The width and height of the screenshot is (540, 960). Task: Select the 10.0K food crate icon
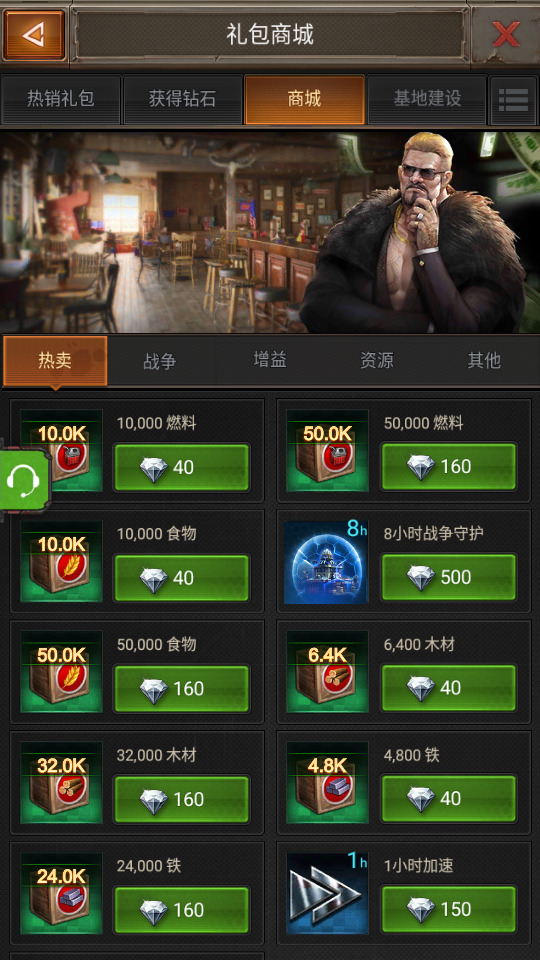pyautogui.click(x=61, y=562)
